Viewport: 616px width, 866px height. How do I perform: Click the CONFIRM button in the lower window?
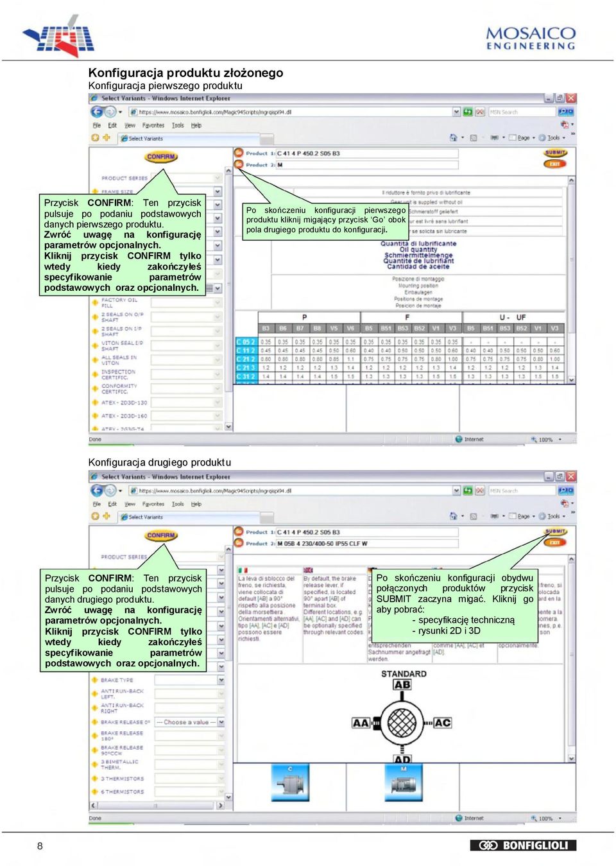click(x=161, y=535)
